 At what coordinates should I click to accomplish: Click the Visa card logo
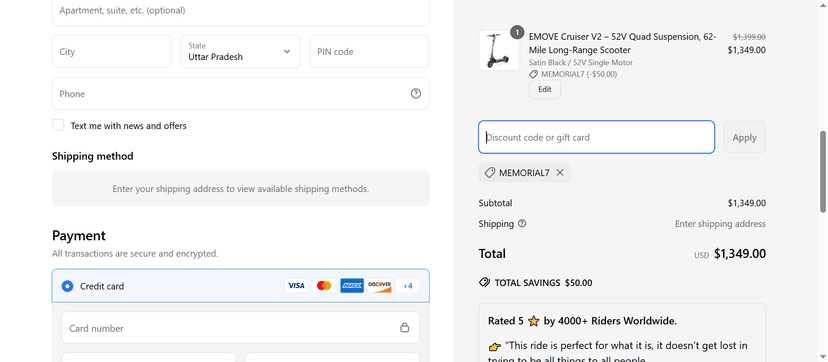[296, 286]
